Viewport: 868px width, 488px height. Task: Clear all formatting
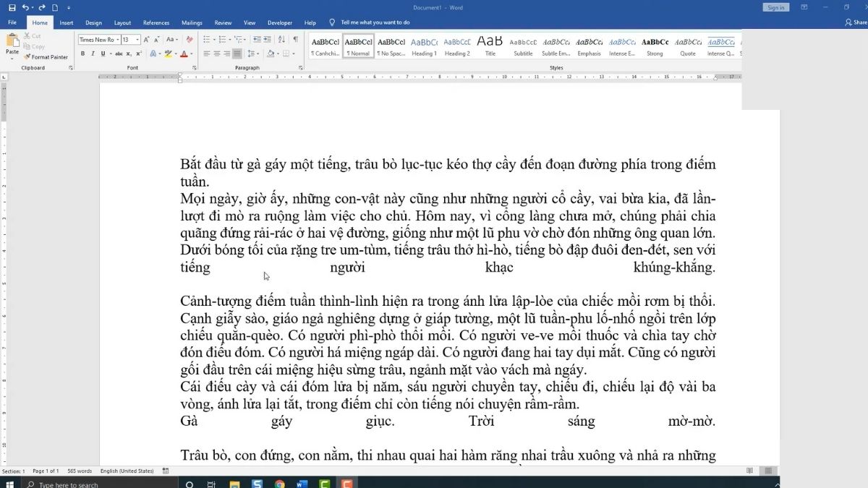click(x=190, y=40)
